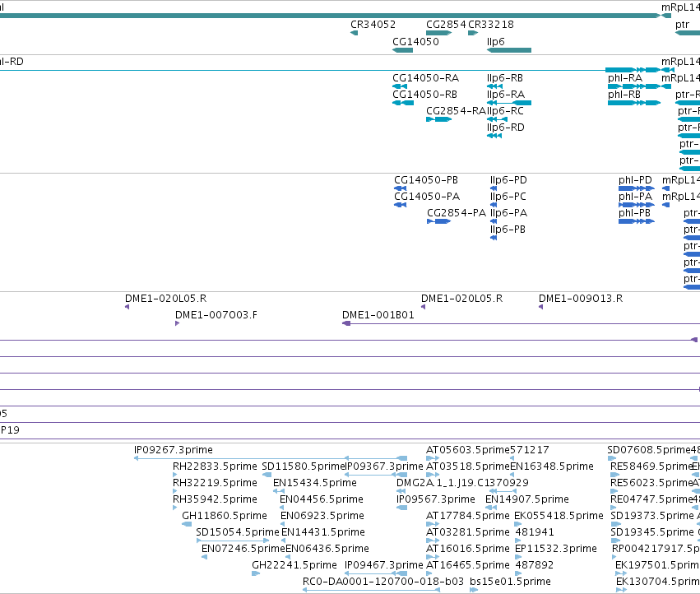Screen dimensions: 700x594
Task: Select the CG14050-PA protein label
Action: (x=427, y=197)
